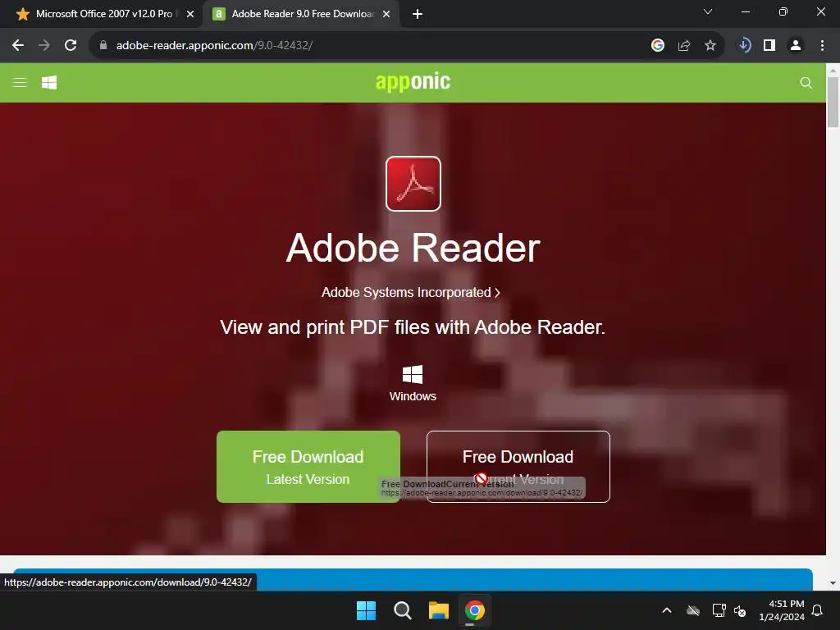Go forward in browser history
Image resolution: width=840 pixels, height=630 pixels.
pos(44,46)
